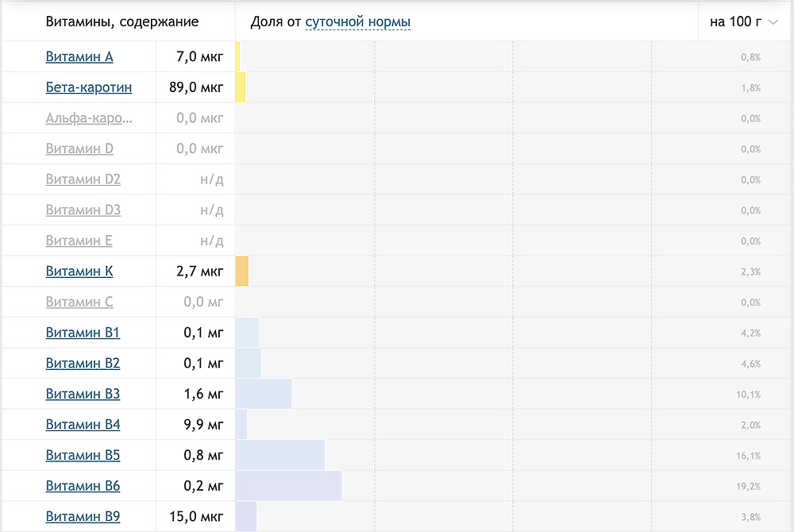
Task: Click the orange Витамин K bar
Action: point(242,272)
